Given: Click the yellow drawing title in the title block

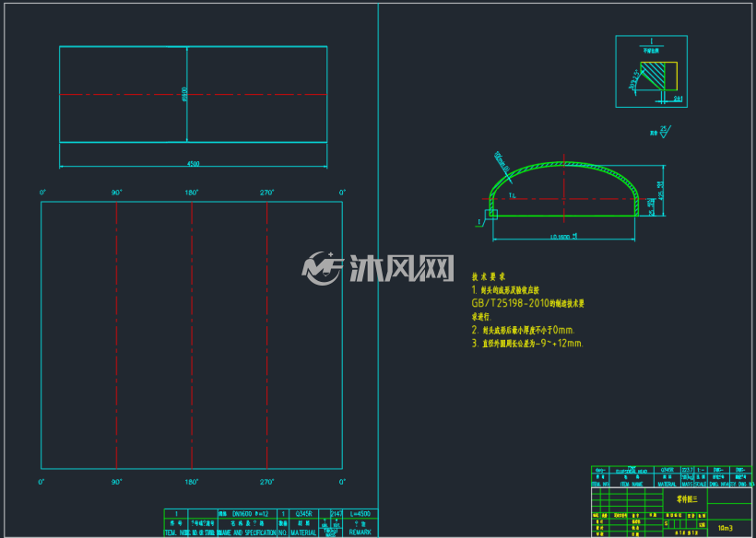Looking at the screenshot, I should [687, 500].
